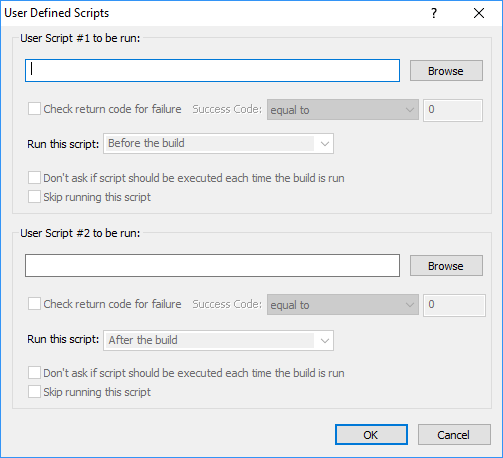Click the 'User Script #2 to be run:' label
The height and width of the screenshot is (458, 503).
click(80, 233)
